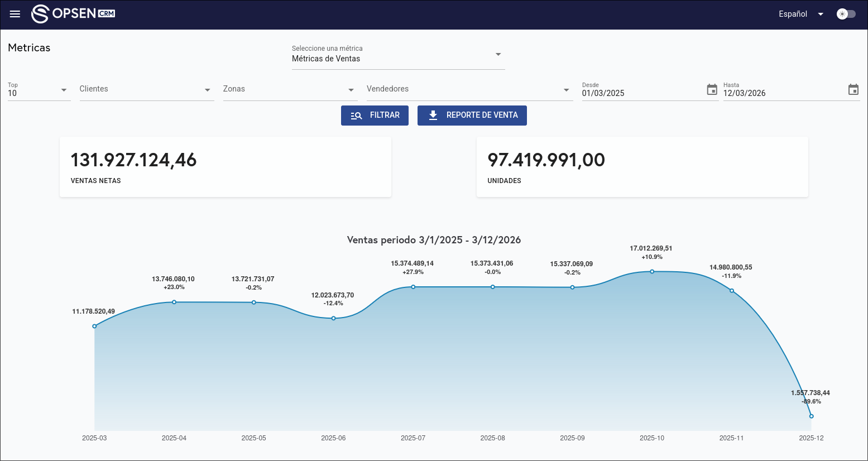Expand the Zonas filter list

click(x=351, y=89)
